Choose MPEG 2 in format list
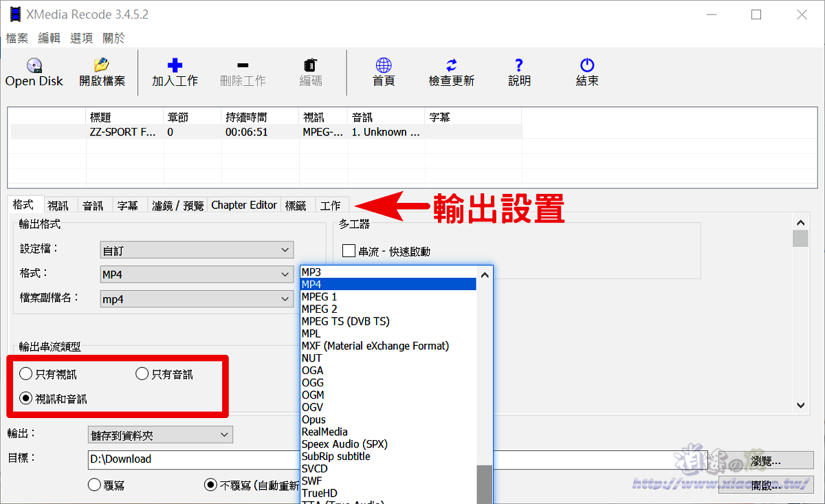This screenshot has width=825, height=504. (388, 309)
